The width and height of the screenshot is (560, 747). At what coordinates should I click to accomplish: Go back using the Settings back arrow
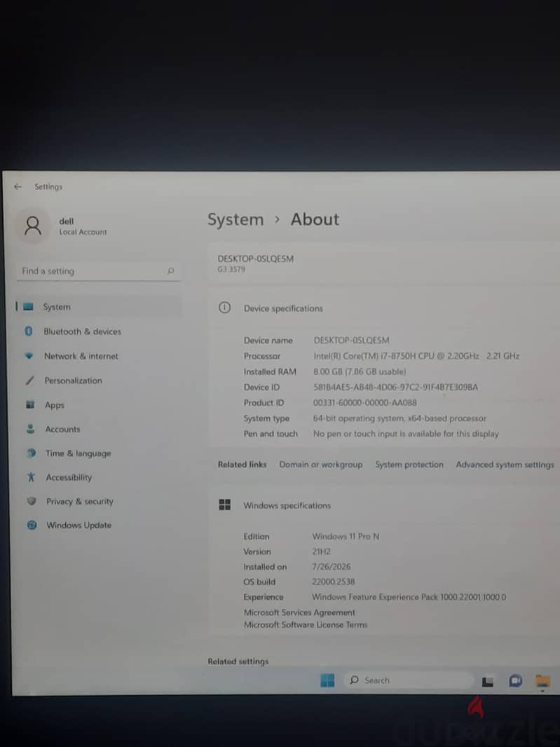click(18, 186)
